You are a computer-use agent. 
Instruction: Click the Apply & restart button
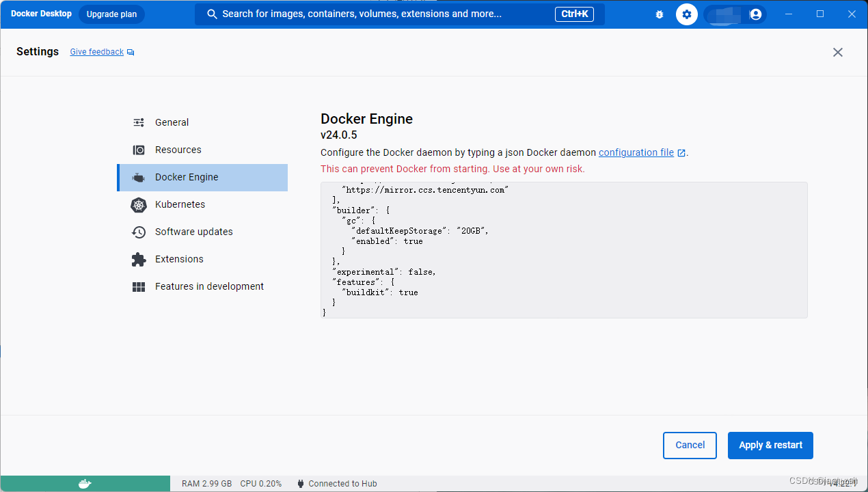click(x=770, y=445)
